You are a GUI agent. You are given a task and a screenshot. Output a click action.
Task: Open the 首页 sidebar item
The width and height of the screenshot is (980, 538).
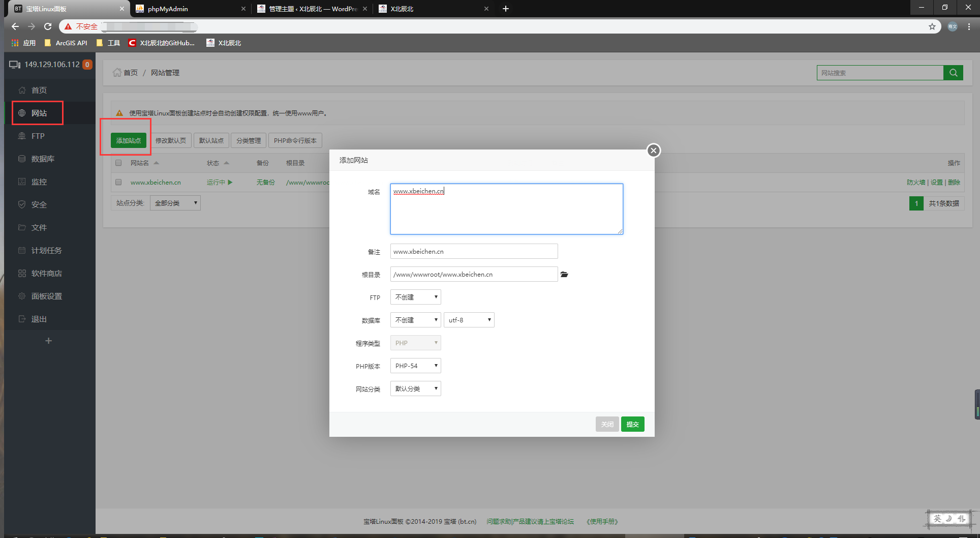[39, 90]
